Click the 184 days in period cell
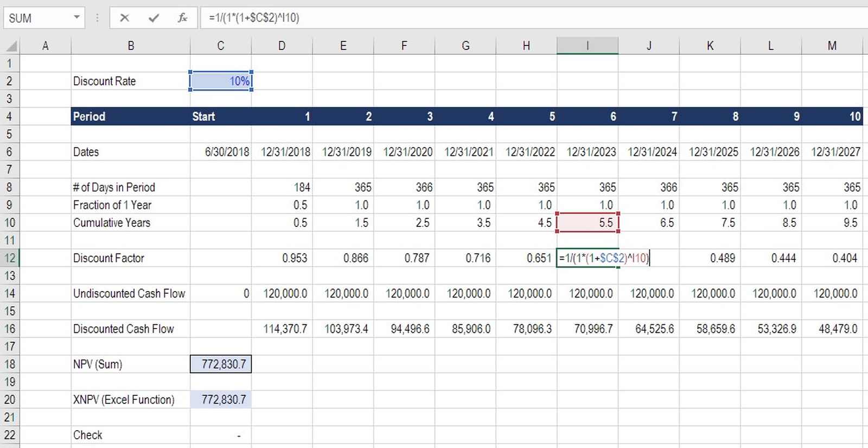Screen dimensions: 868x448 point(282,187)
